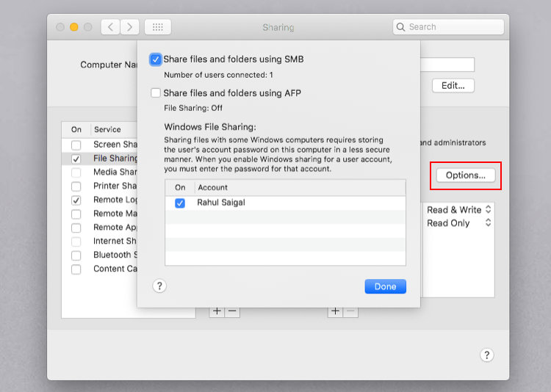This screenshot has height=392, width=551.
Task: Click the Computer Name text field
Action: (447, 65)
